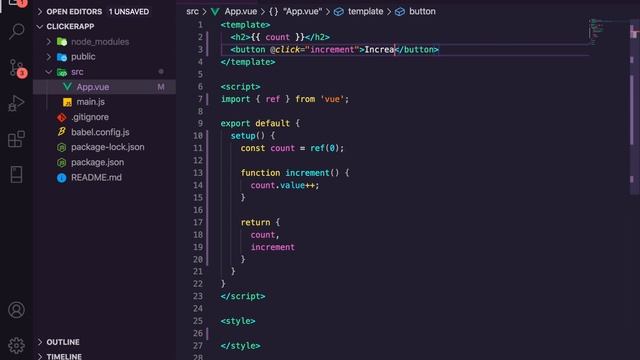Click the return keyword on line 17
The width and height of the screenshot is (640, 360).
point(255,222)
